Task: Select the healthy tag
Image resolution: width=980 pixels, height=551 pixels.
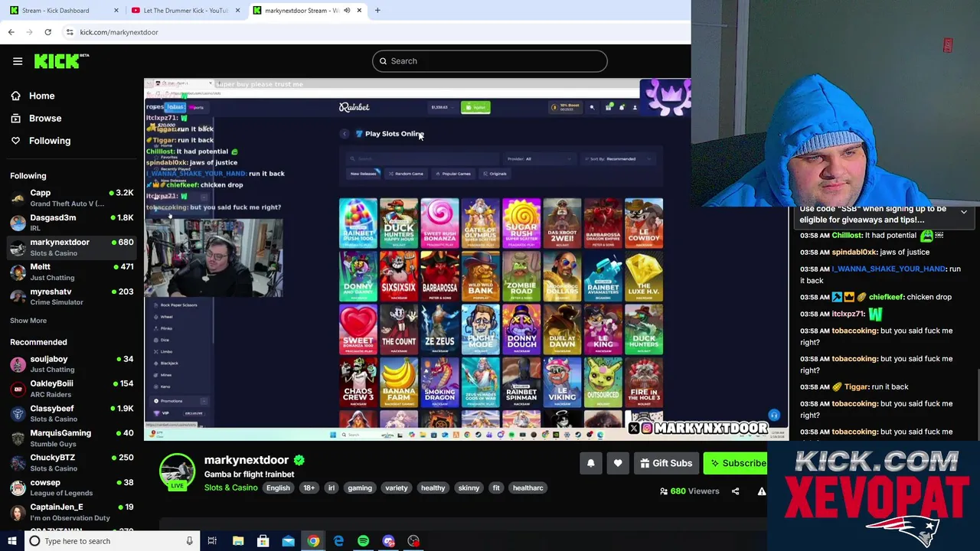Action: click(x=433, y=488)
